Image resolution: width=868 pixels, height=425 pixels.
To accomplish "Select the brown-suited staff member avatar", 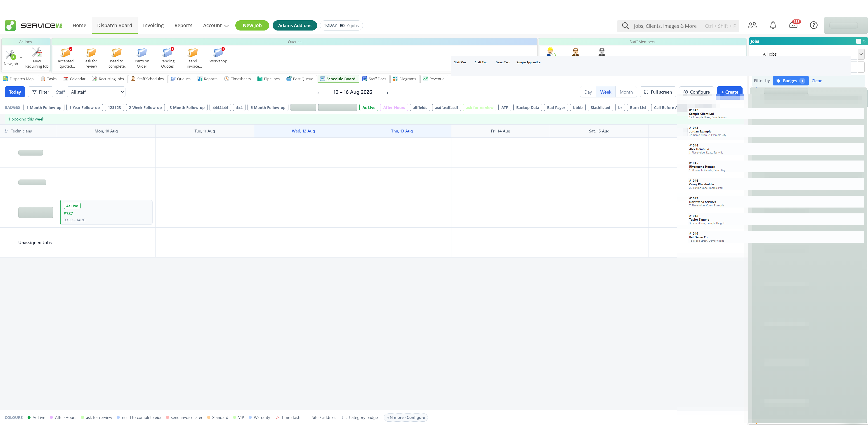I will tap(576, 52).
